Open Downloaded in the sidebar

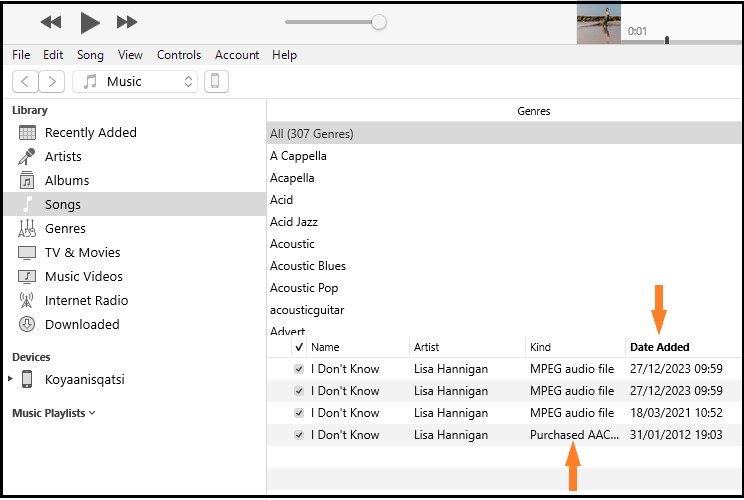(82, 324)
